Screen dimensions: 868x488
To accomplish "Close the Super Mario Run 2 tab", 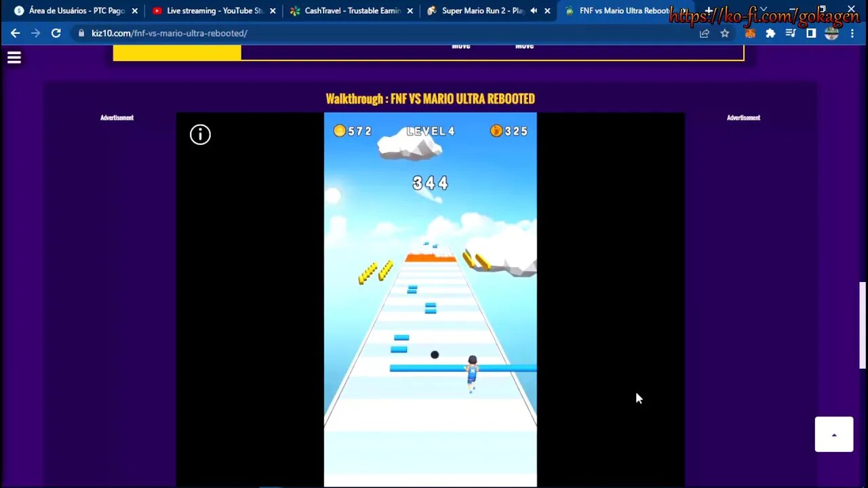I will coord(547,11).
